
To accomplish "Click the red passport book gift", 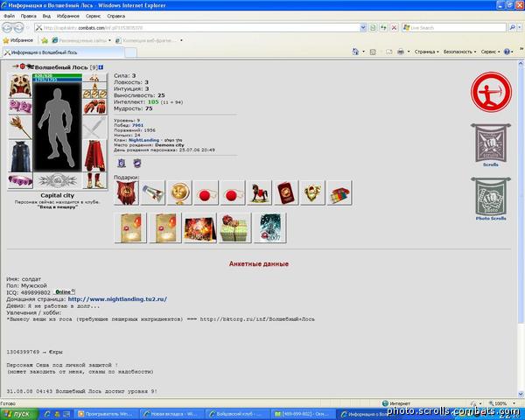I will (x=286, y=192).
